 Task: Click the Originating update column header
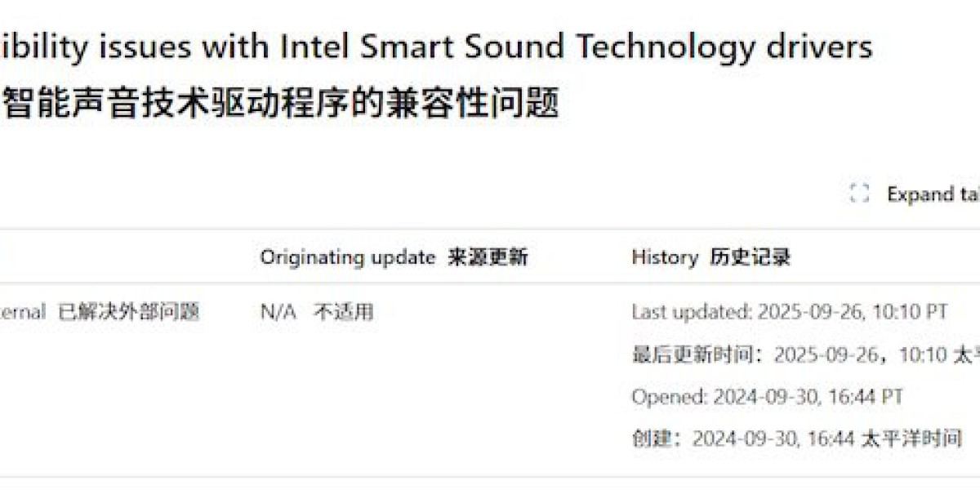[x=347, y=257]
